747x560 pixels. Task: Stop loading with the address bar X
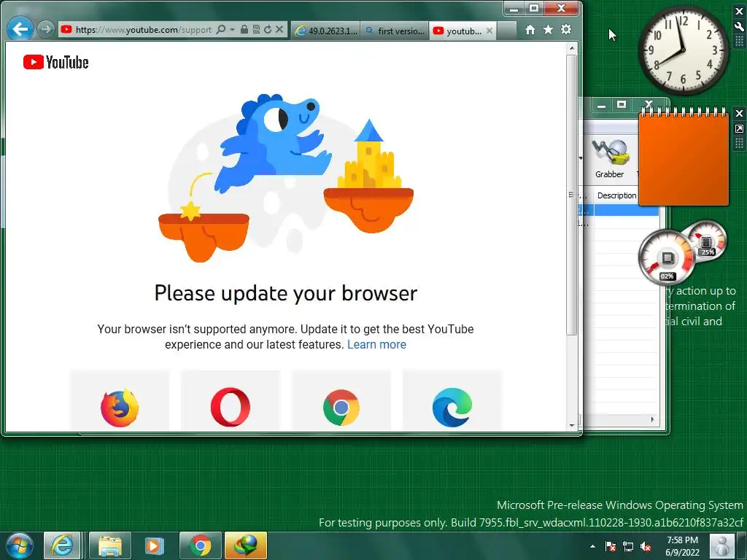click(279, 29)
